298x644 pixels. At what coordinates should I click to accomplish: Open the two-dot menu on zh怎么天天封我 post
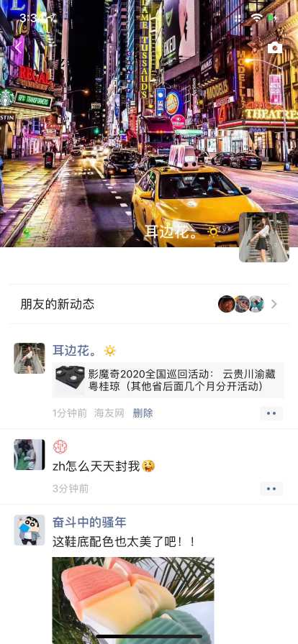[x=271, y=489]
